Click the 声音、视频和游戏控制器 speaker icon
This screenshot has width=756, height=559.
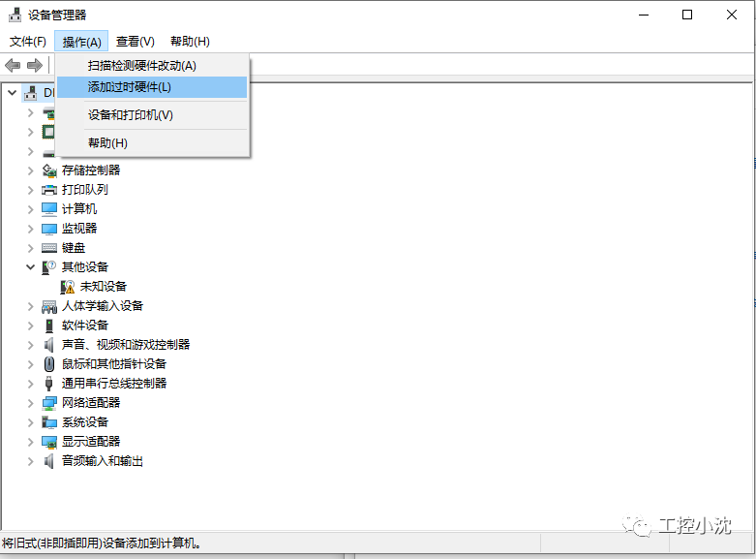pos(48,345)
